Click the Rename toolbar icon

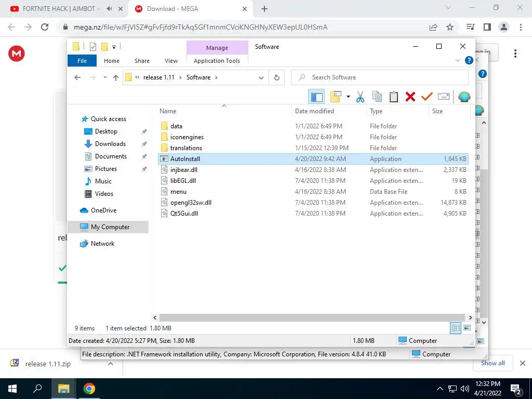point(444,97)
